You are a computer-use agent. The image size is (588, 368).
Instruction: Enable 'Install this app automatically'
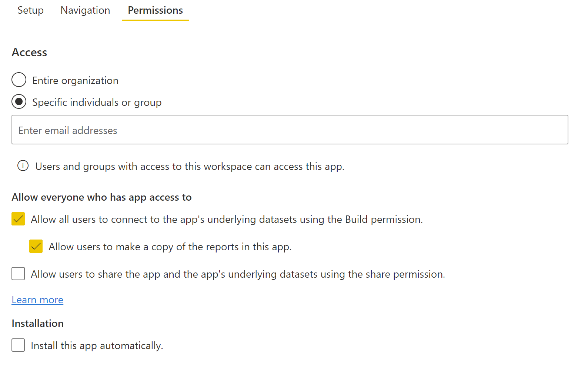click(18, 345)
